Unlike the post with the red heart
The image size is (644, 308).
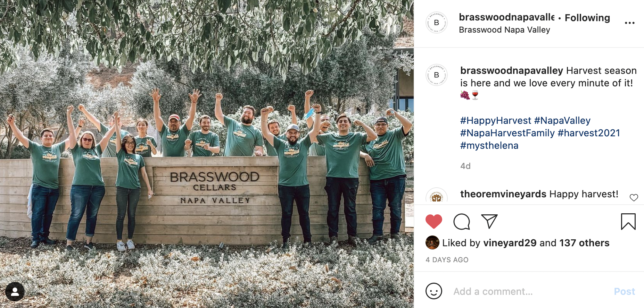pos(434,221)
